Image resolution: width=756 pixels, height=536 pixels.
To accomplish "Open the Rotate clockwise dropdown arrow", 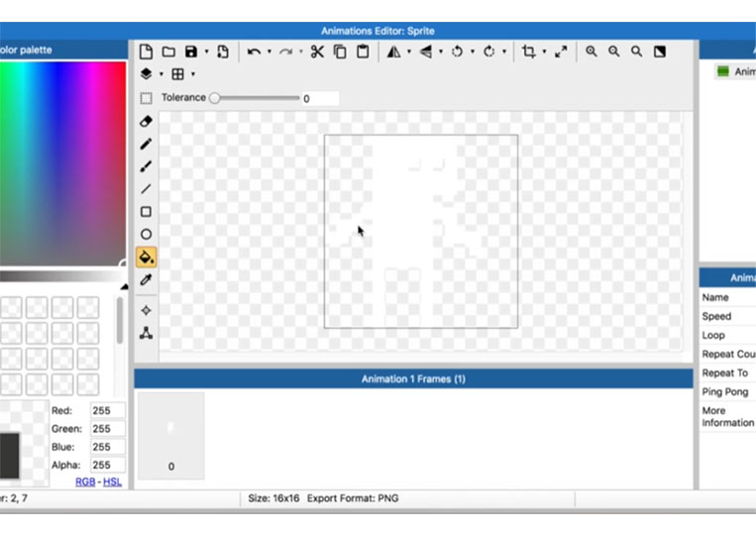I will coord(504,52).
